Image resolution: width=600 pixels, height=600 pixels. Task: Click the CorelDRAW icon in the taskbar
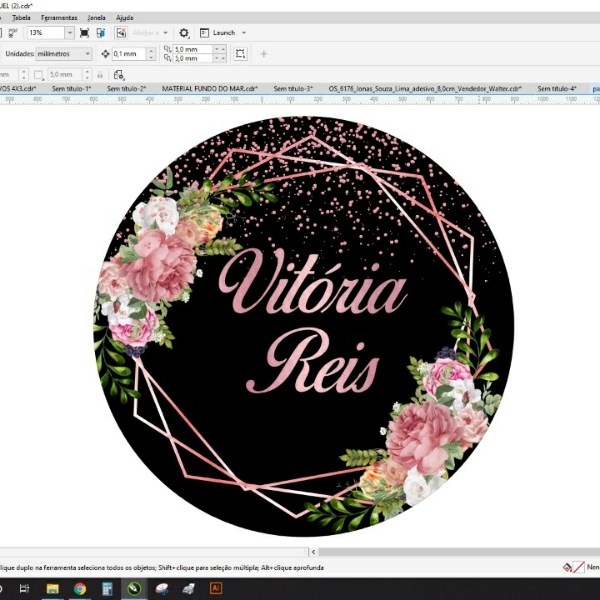[133, 589]
